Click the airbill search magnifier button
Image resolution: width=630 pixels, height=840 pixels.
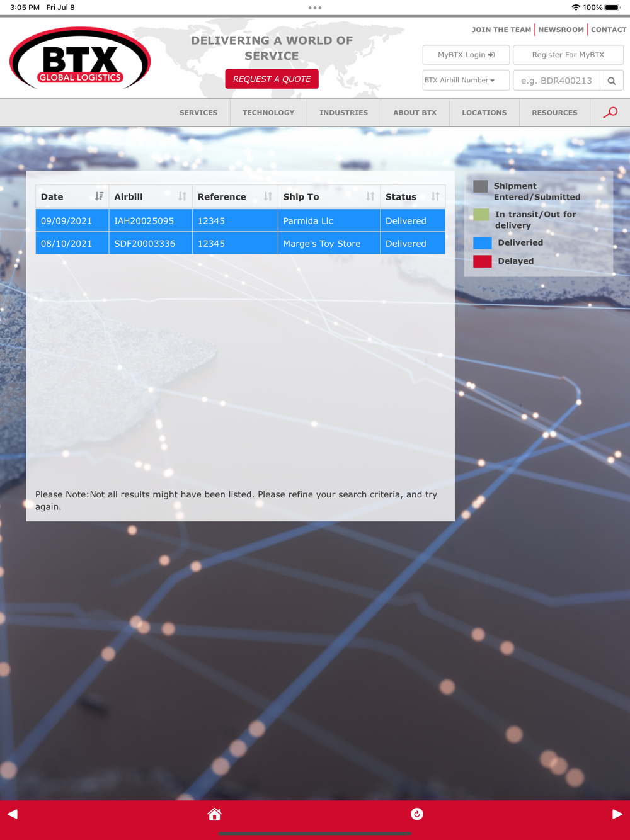611,81
